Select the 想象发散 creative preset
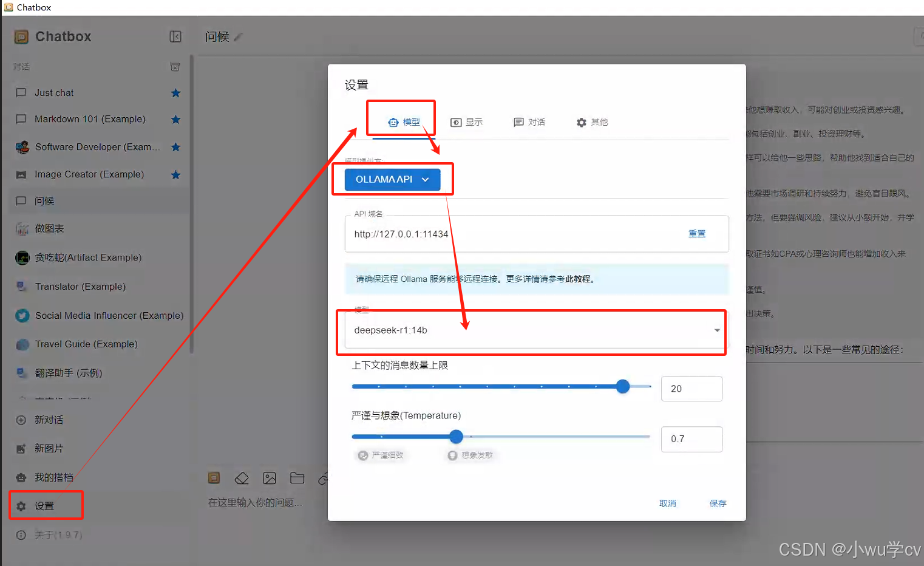 470,455
